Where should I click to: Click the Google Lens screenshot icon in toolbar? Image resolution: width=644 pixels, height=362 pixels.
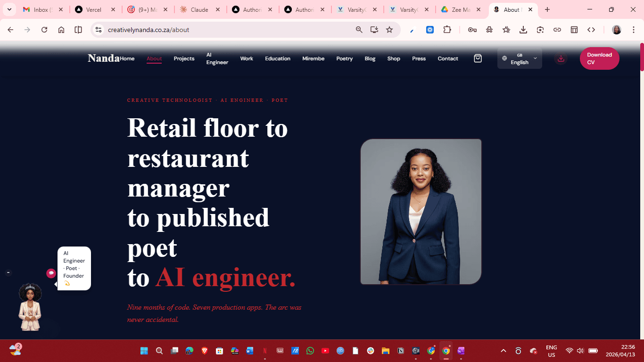click(x=540, y=30)
